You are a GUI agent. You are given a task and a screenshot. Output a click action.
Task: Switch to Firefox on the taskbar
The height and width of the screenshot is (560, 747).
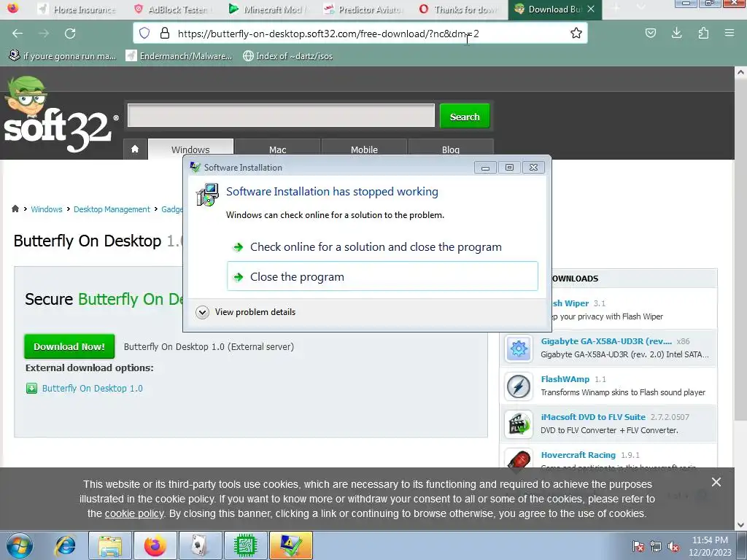pyautogui.click(x=155, y=545)
